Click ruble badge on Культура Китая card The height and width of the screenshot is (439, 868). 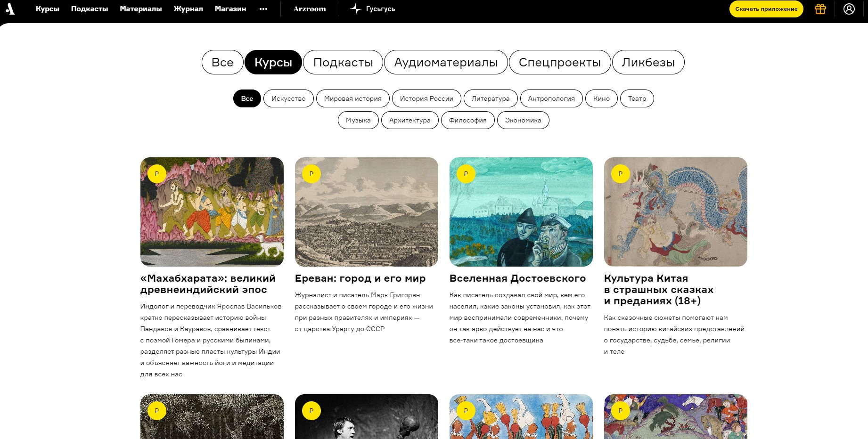[621, 174]
